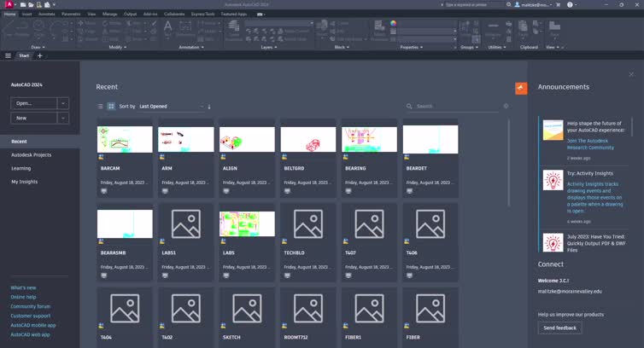Open the AutoCAD web app link
Viewport: 644px width, 348px height.
pyautogui.click(x=30, y=334)
